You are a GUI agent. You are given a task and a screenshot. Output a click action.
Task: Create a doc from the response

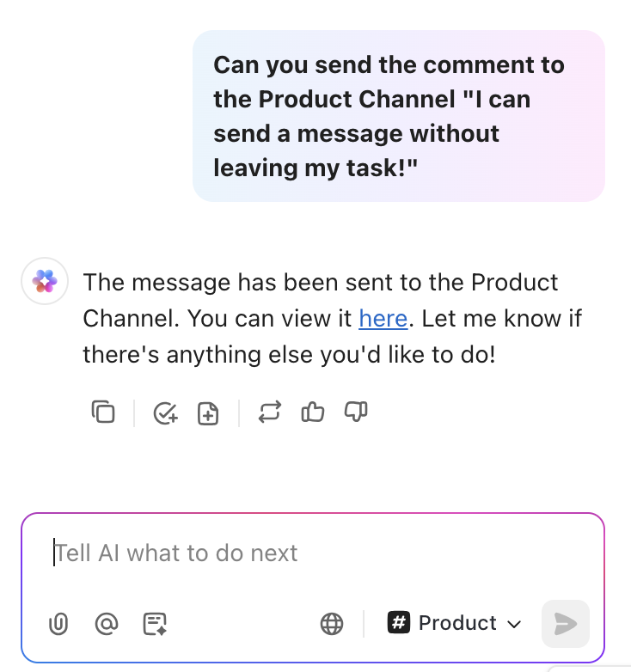(x=208, y=413)
